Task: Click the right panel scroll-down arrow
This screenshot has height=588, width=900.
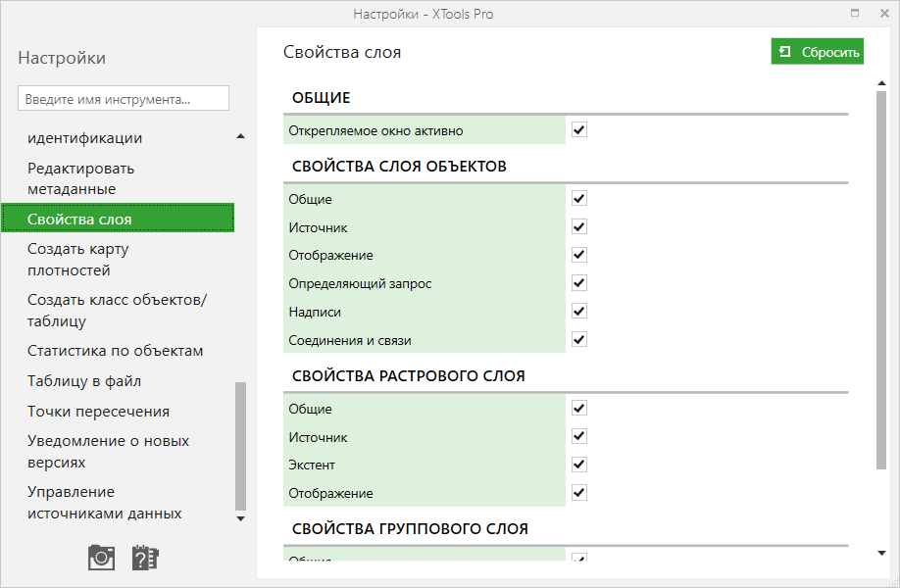Action: (x=881, y=554)
